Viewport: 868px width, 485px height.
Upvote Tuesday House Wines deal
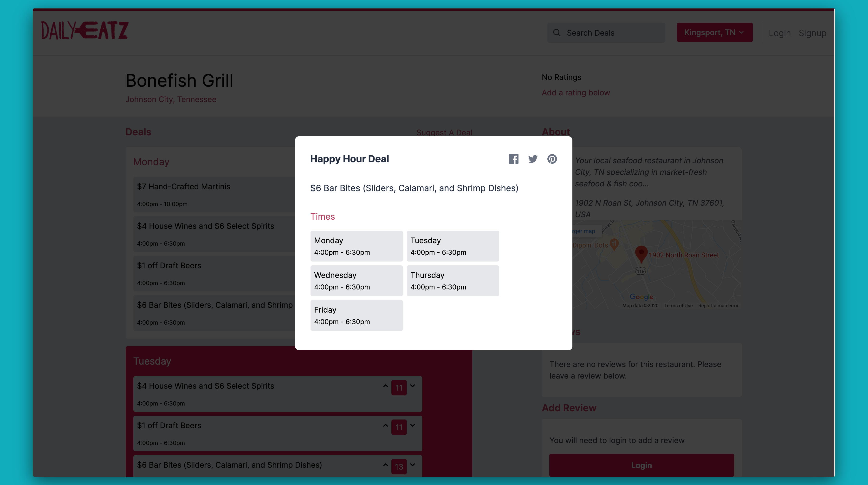(385, 386)
